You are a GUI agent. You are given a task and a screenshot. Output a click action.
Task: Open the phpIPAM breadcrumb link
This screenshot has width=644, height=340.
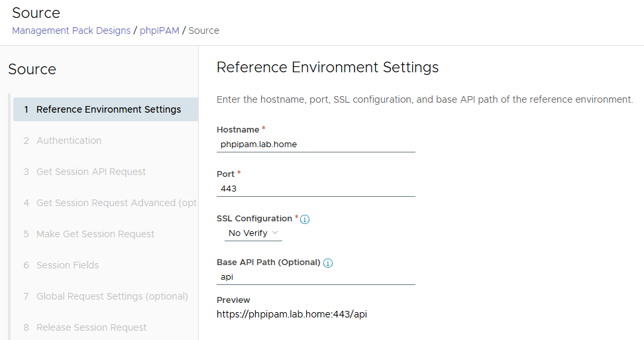coord(159,30)
